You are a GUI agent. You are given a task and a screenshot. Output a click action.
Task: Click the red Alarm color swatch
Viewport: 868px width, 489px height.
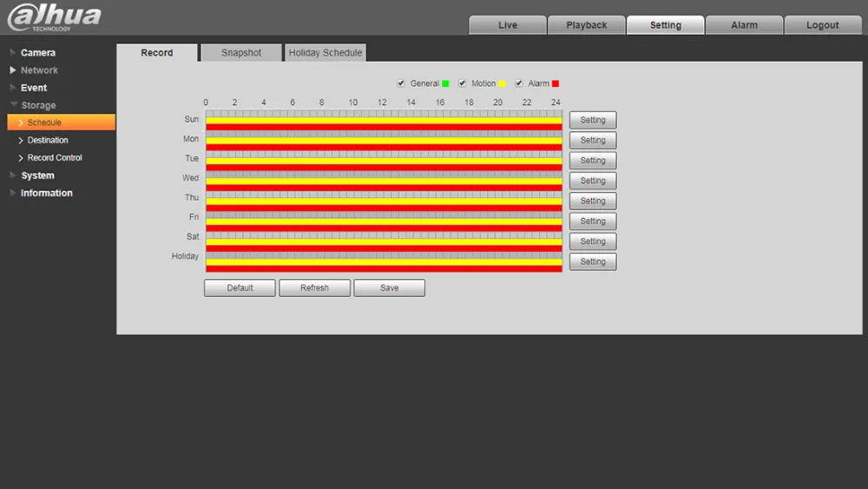556,83
